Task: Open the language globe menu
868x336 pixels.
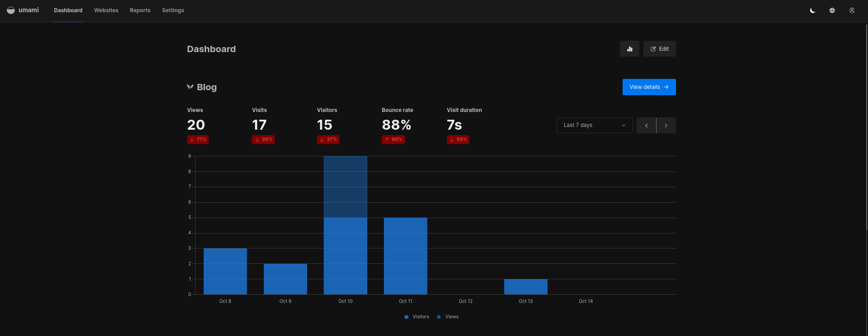Action: [x=832, y=10]
